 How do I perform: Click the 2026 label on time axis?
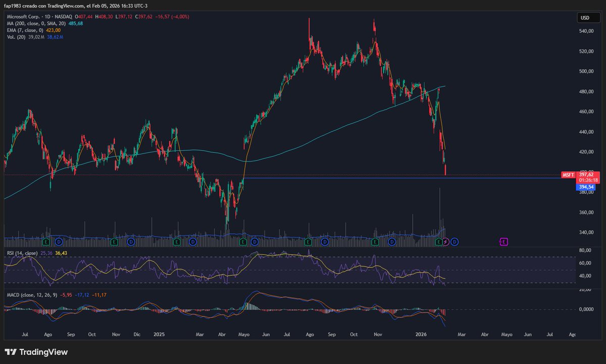click(420, 334)
